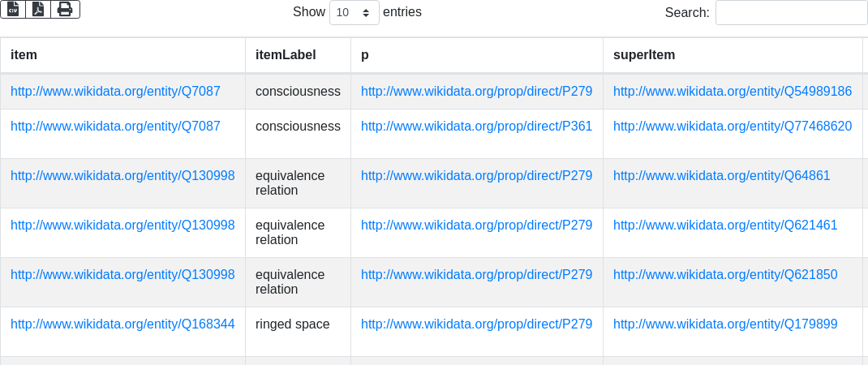Open the Q179899 superItem link
Viewport: 868px width, 365px height.
pyautogui.click(x=724, y=324)
